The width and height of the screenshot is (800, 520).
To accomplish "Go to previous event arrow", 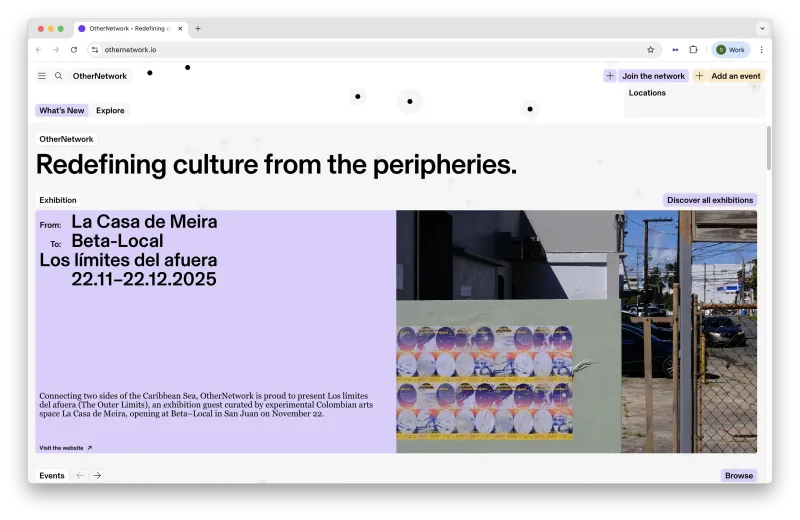I will coord(80,476).
